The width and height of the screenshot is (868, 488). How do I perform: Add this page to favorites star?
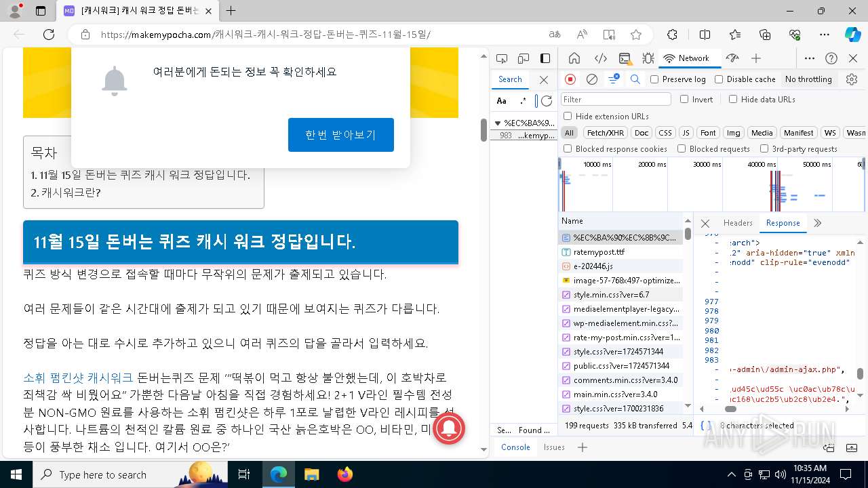pyautogui.click(x=635, y=35)
